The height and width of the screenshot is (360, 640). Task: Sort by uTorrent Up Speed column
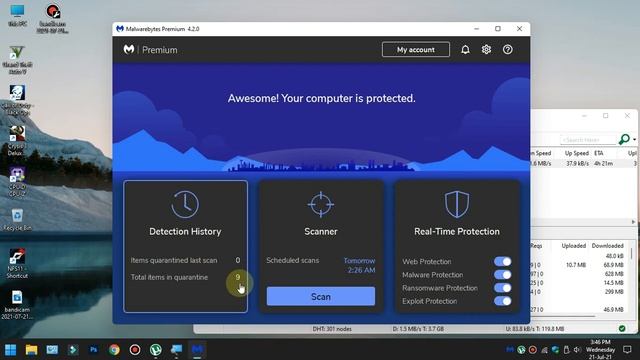click(x=577, y=153)
